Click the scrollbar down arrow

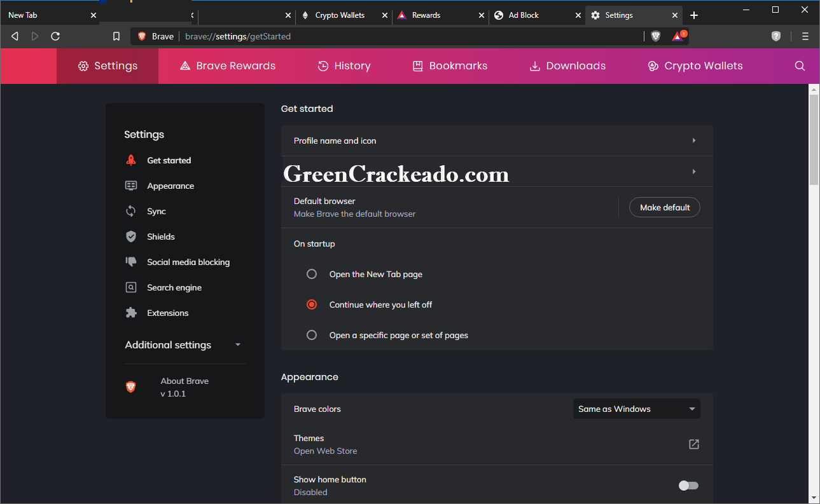[814, 498]
